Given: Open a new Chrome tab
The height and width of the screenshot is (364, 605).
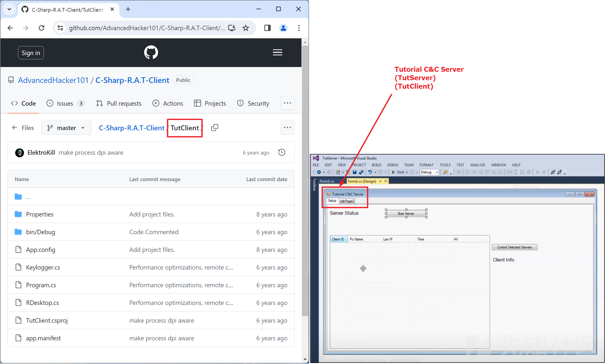Looking at the screenshot, I should pos(128,9).
